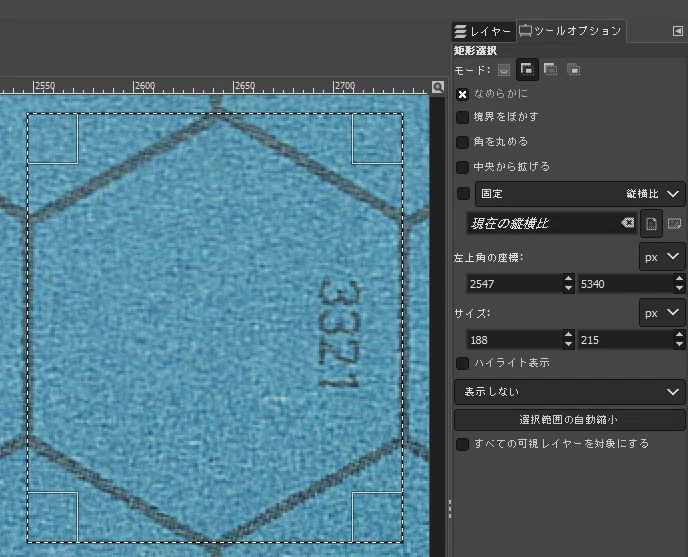This screenshot has width=688, height=557.
Task: Toggle the なめらかに checkbox
Action: click(462, 94)
